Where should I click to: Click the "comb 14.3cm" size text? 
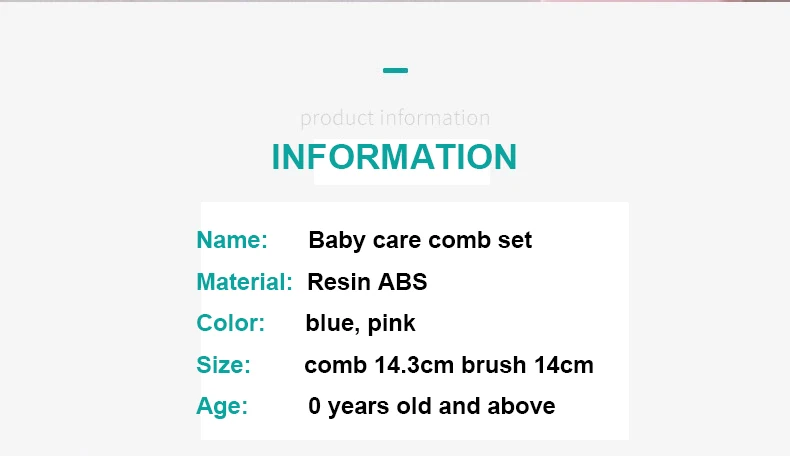[379, 365]
